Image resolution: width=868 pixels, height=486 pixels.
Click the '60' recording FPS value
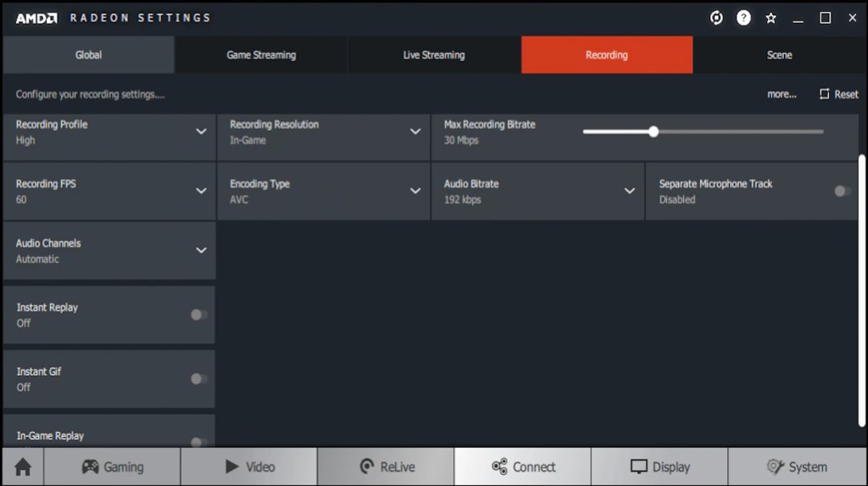pos(21,199)
